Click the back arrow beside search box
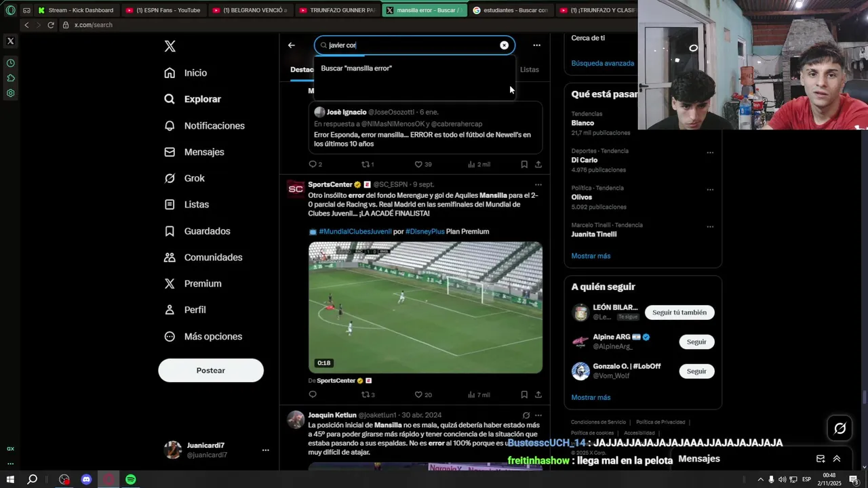The image size is (868, 488). coord(292,45)
